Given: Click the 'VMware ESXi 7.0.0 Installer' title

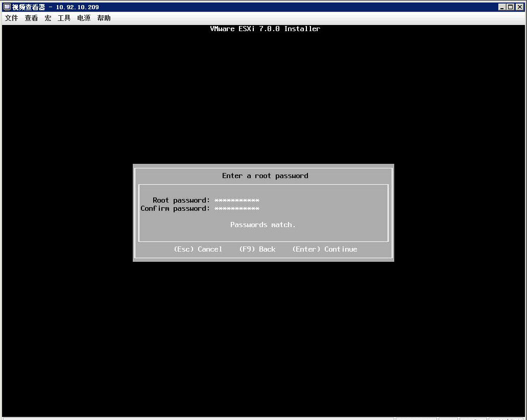Looking at the screenshot, I should coord(265,29).
